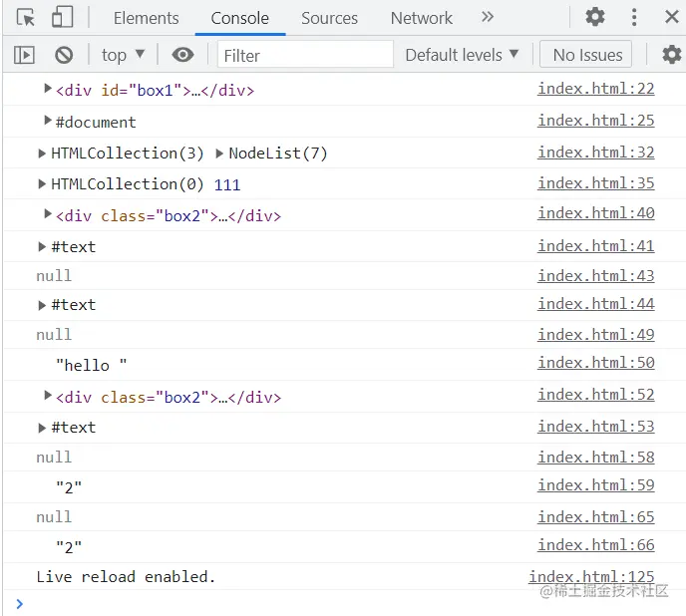Open source link index.html:25
This screenshot has height=616, width=686.
596,121
